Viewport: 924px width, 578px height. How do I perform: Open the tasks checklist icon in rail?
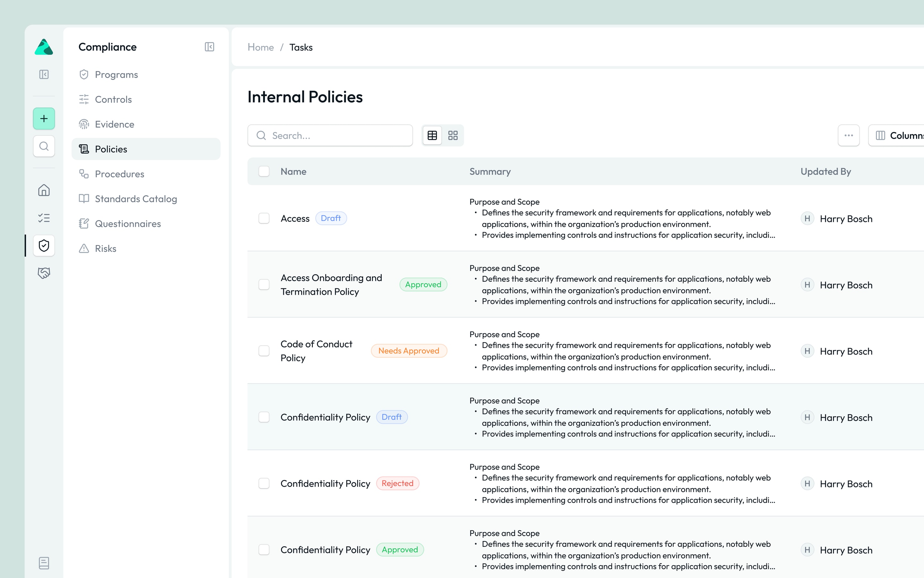point(44,218)
